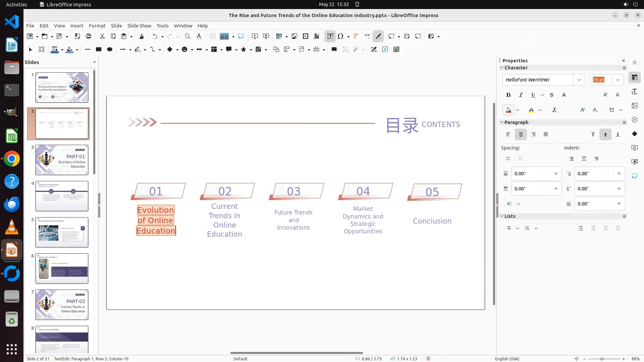Viewport: 644px width, 362px height.
Task: Enable Align Right paragraph alignment
Action: (x=533, y=134)
